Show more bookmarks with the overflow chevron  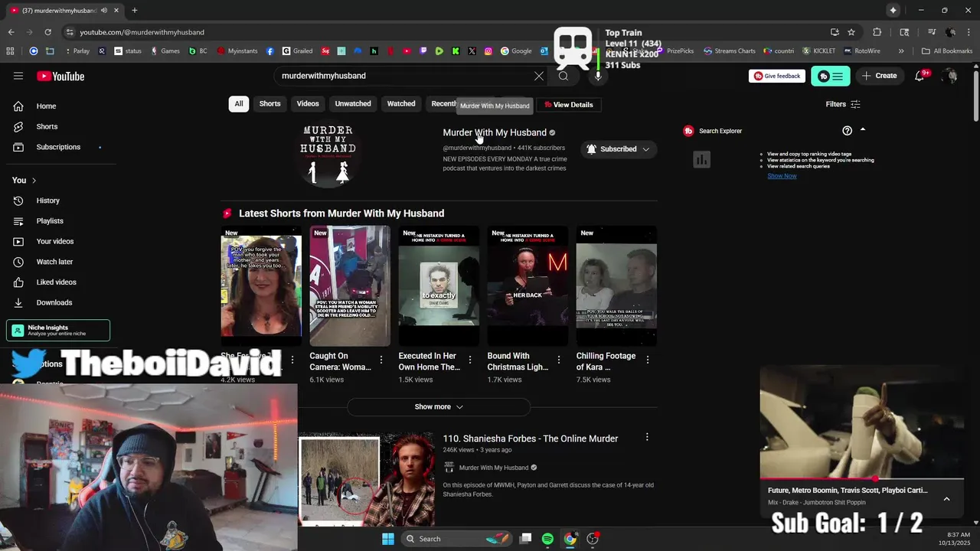click(x=901, y=51)
